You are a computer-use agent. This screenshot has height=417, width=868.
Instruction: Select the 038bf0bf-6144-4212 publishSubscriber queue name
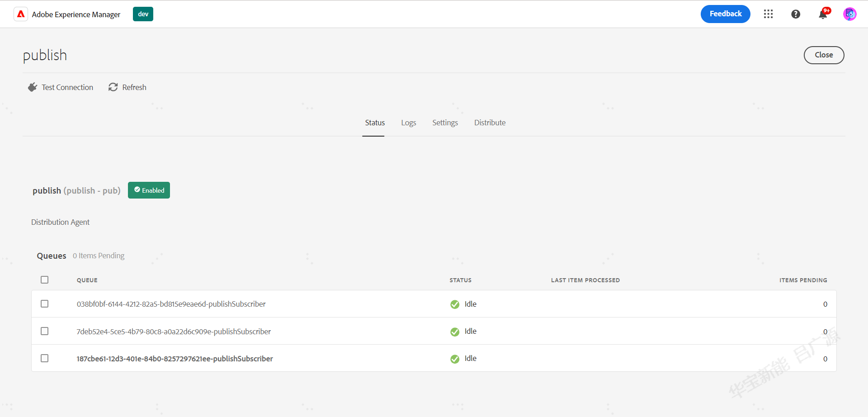click(171, 304)
